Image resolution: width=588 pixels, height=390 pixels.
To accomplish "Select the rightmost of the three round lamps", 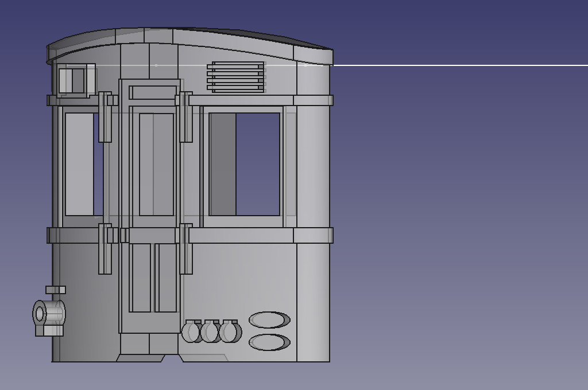I will tap(230, 331).
